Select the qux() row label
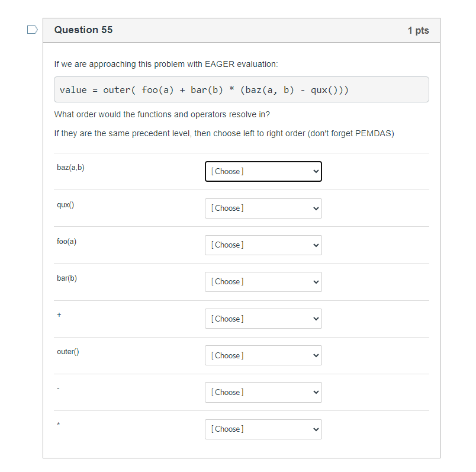The width and height of the screenshot is (476, 472). point(65,205)
